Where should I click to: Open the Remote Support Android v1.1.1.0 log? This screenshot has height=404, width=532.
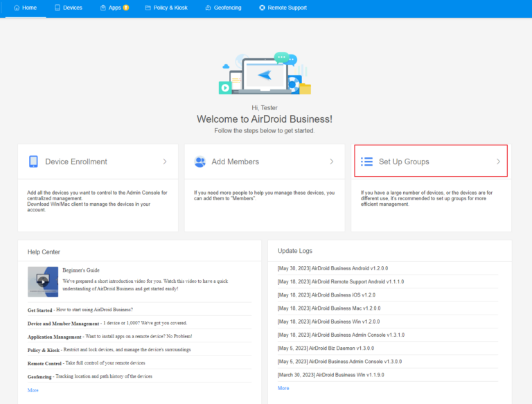pos(341,281)
